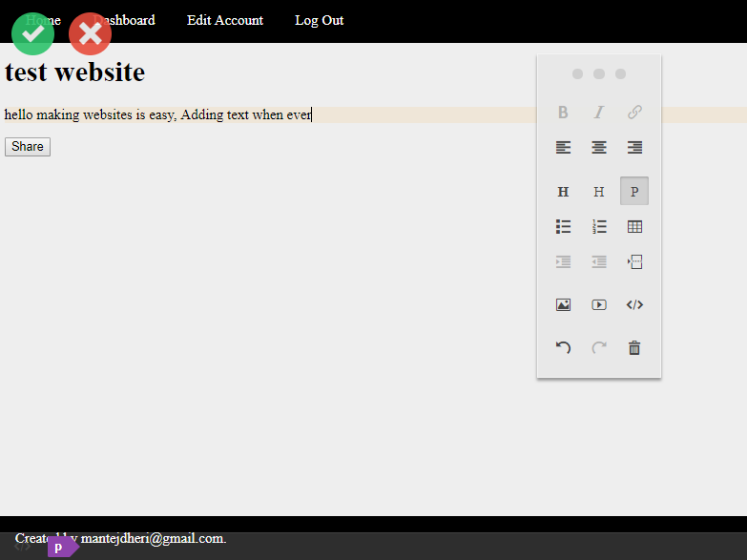Remove the element with trash icon

(634, 348)
